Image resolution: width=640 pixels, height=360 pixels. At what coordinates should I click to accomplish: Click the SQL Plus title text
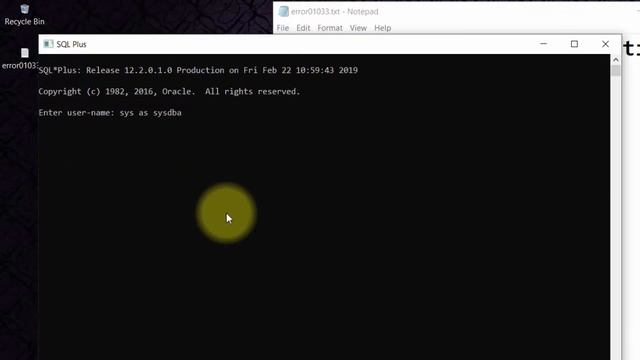(x=71, y=44)
